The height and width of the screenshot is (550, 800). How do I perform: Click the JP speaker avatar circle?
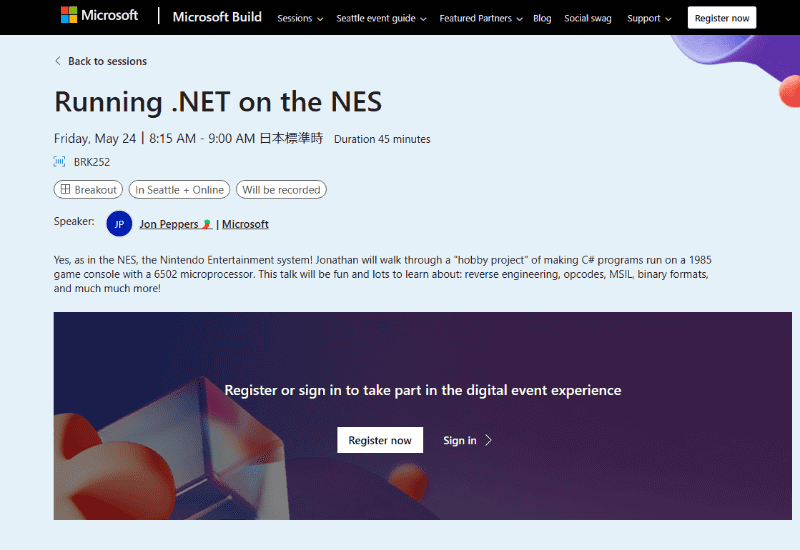point(119,224)
